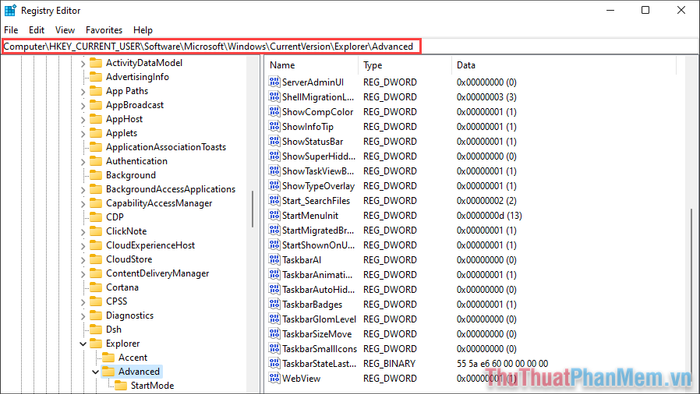Click the ShowTypeOverlay DWORD value icon
This screenshot has width=700, height=394.
(x=274, y=185)
